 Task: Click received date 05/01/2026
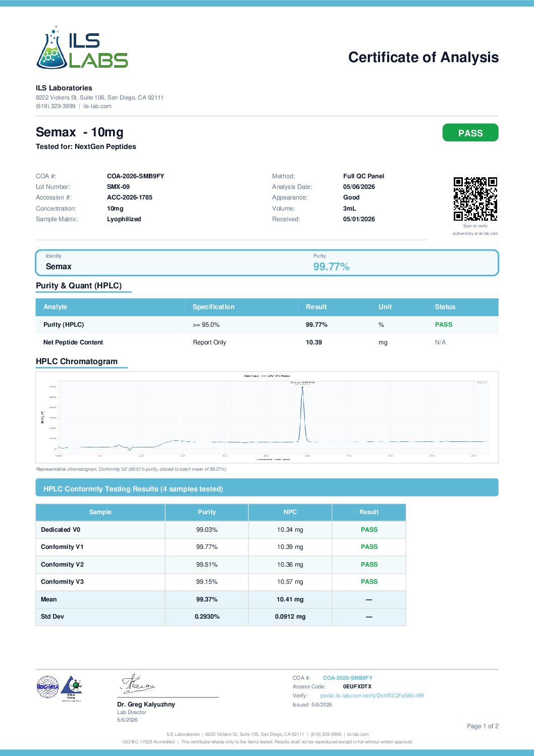(359, 219)
